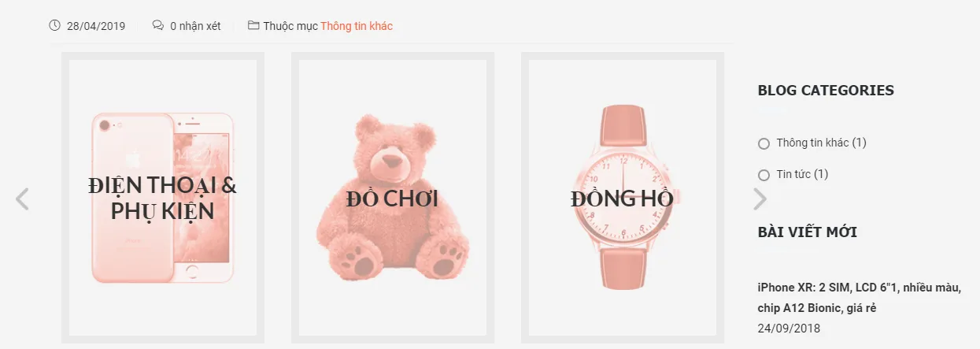The image size is (980, 349).
Task: Go to previous carousel slide with left arrow
Action: 22,199
